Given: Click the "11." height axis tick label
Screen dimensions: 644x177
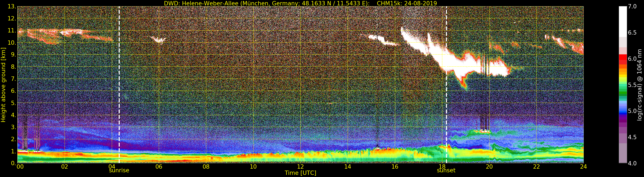Looking at the screenshot, I should pos(12,31).
